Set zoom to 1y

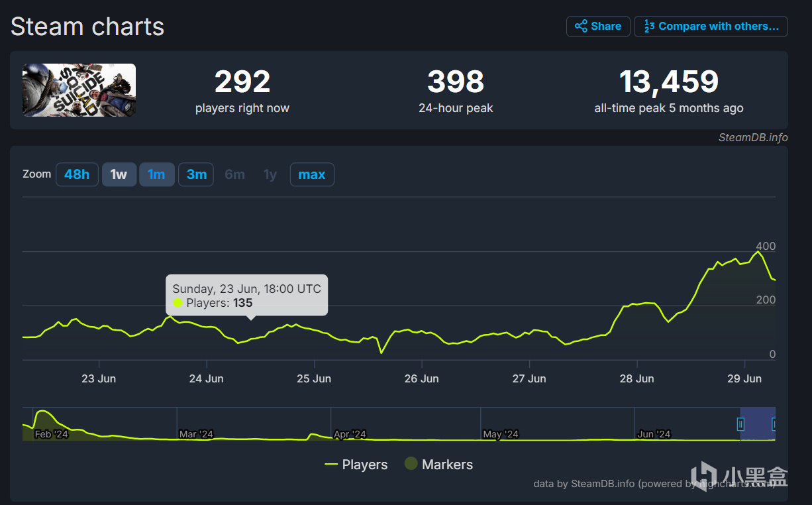270,174
